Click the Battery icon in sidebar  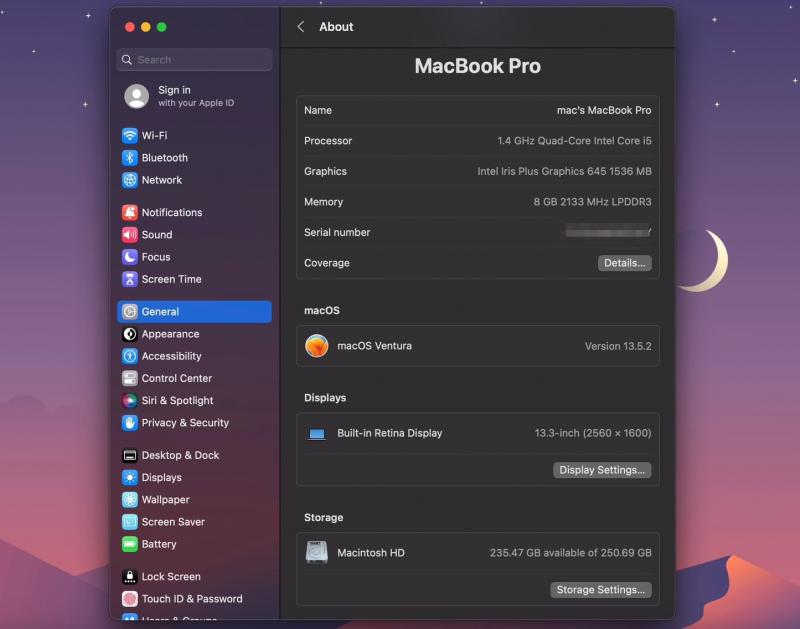pyautogui.click(x=130, y=544)
